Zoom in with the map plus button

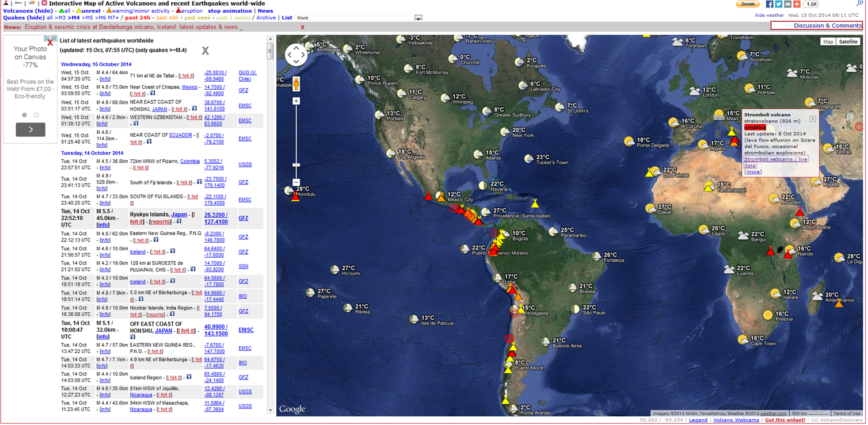click(x=296, y=101)
